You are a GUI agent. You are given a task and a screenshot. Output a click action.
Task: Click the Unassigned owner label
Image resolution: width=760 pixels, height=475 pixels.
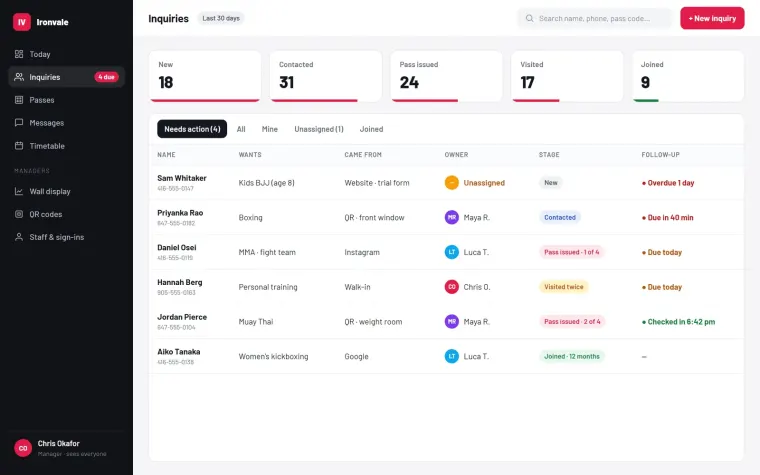[x=484, y=183]
